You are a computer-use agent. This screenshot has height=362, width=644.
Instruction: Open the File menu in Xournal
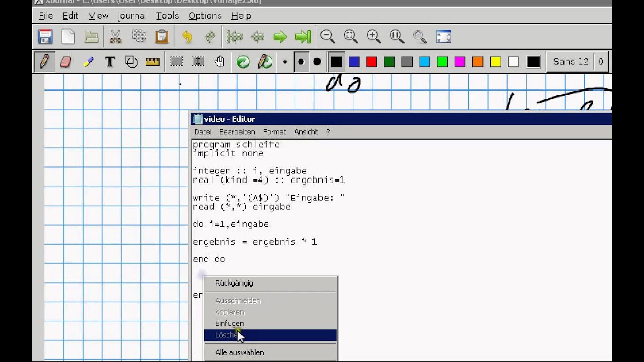[x=46, y=16]
